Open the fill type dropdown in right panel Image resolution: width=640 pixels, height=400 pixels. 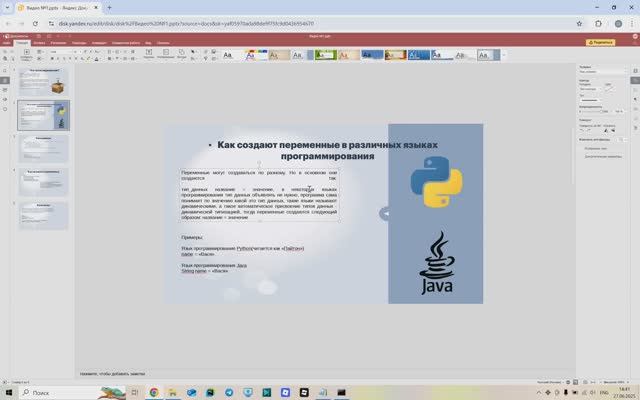pyautogui.click(x=602, y=72)
